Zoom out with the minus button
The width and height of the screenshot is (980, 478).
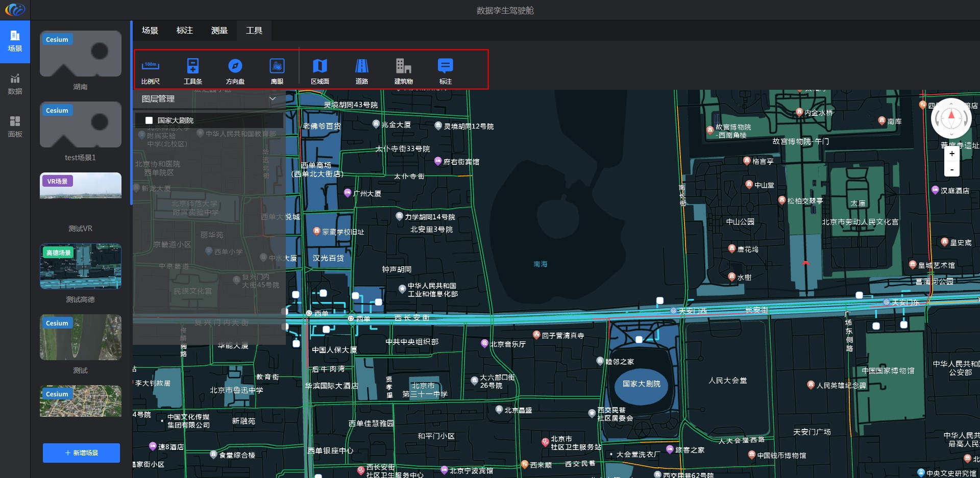coord(951,169)
